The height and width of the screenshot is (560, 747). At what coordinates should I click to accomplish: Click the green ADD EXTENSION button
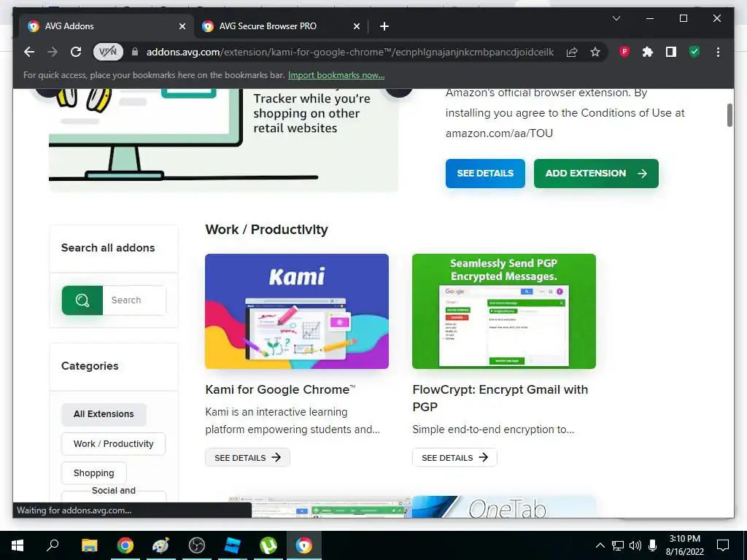pyautogui.click(x=596, y=174)
